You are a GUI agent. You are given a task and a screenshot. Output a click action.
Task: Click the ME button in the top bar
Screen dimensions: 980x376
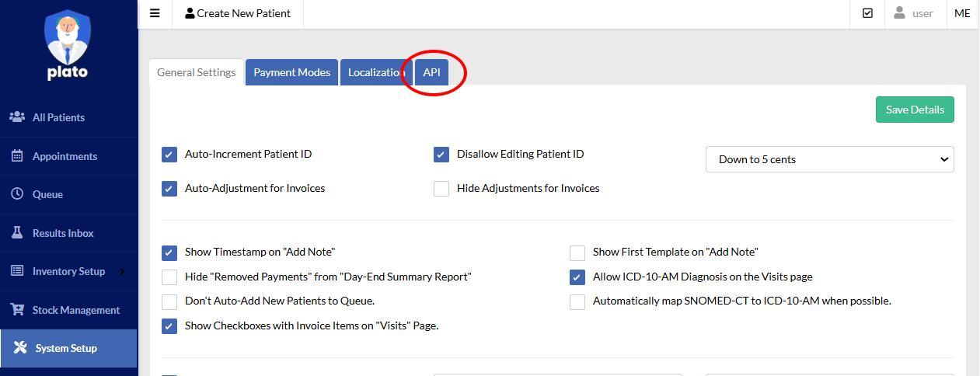point(962,13)
